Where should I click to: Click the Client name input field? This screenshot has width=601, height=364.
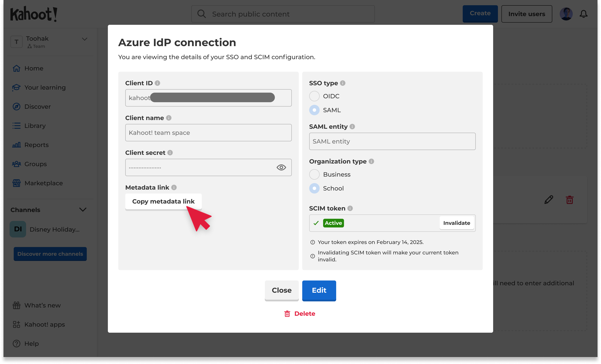click(209, 133)
